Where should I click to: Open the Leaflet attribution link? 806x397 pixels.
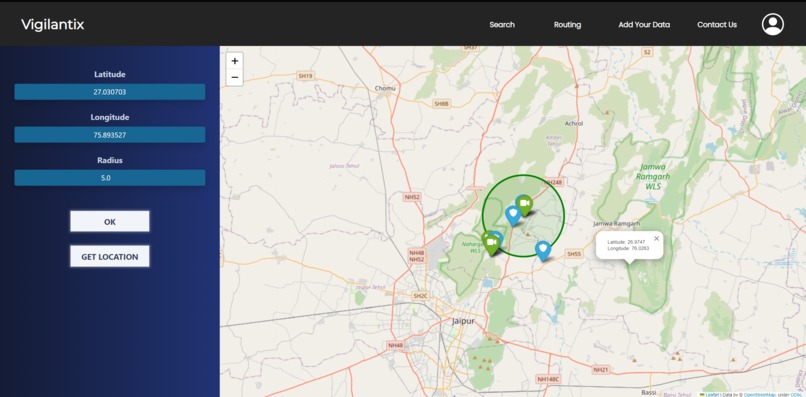click(712, 394)
